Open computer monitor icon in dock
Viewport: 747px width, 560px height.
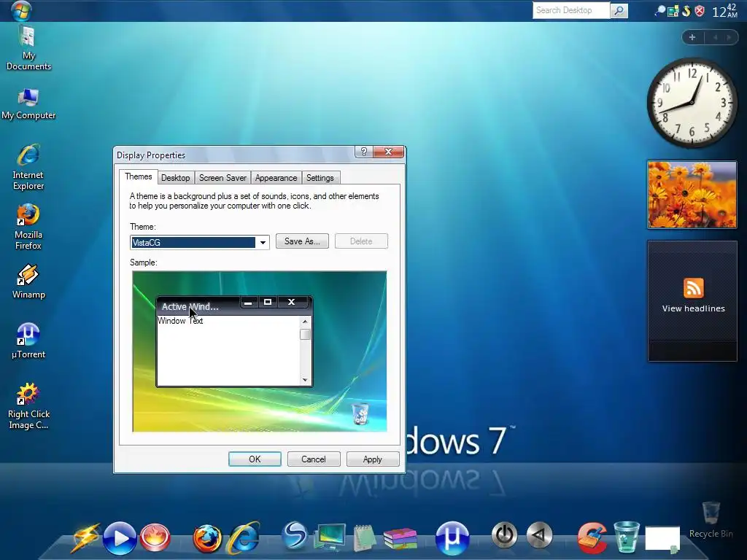(330, 537)
